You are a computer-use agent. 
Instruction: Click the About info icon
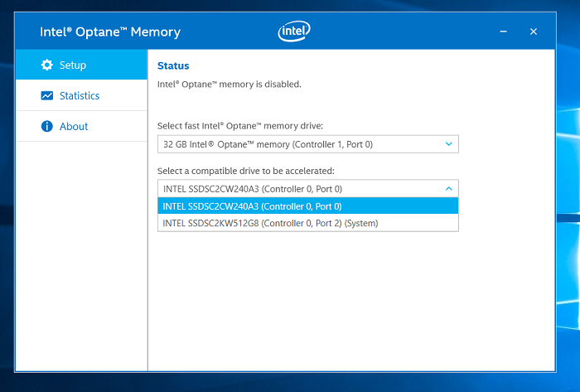[46, 127]
